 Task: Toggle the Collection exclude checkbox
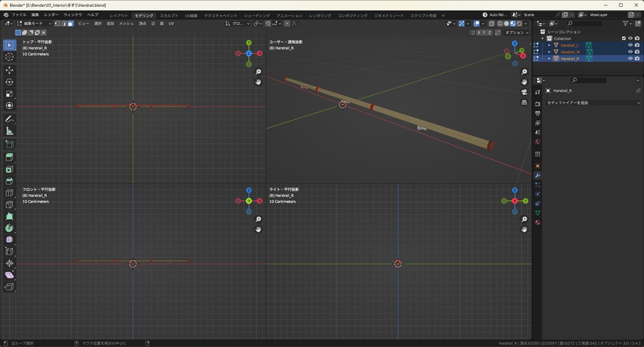point(624,38)
